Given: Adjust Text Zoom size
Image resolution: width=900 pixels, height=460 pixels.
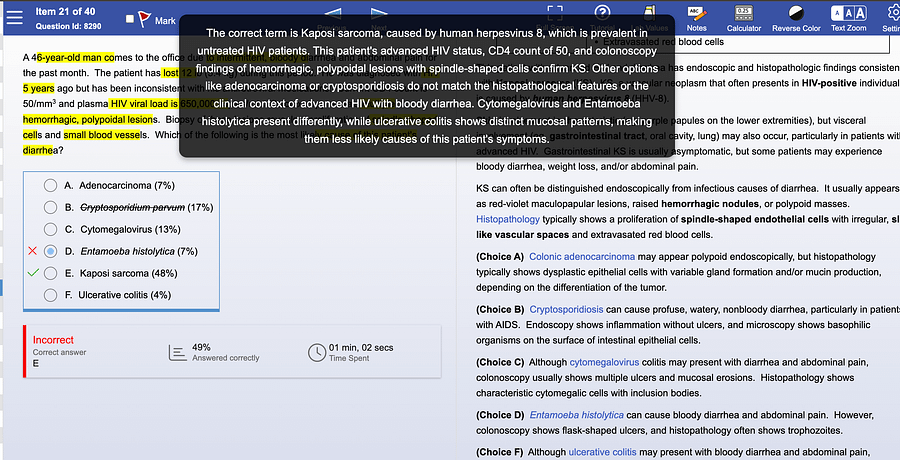Looking at the screenshot, I should (x=848, y=17).
